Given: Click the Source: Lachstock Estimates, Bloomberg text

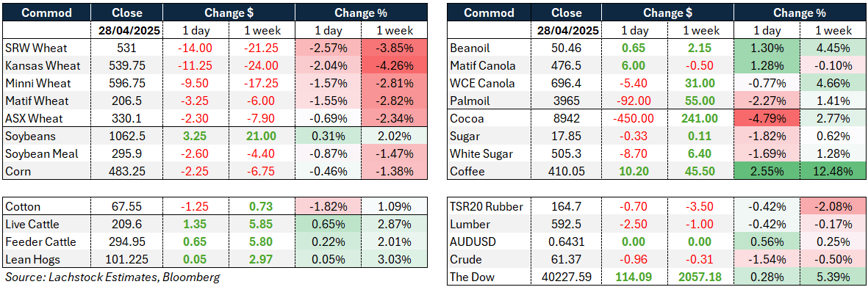Looking at the screenshot, I should 112,277.
